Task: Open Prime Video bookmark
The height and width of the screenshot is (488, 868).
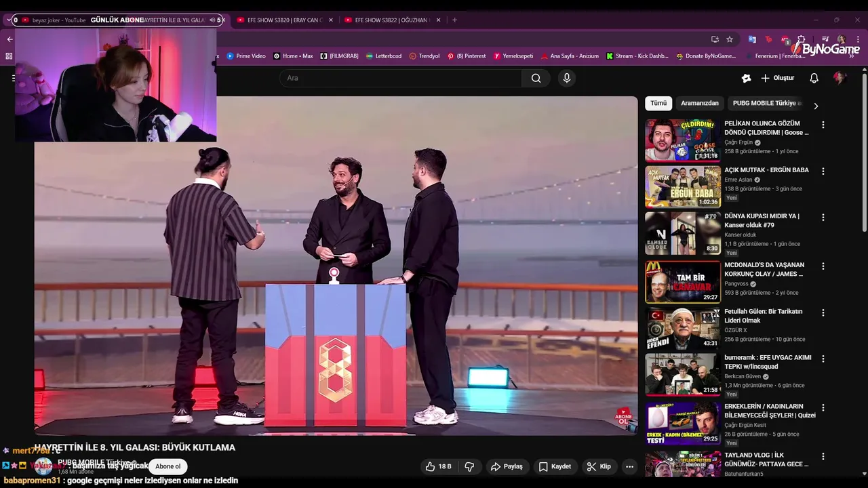Action: [x=246, y=56]
